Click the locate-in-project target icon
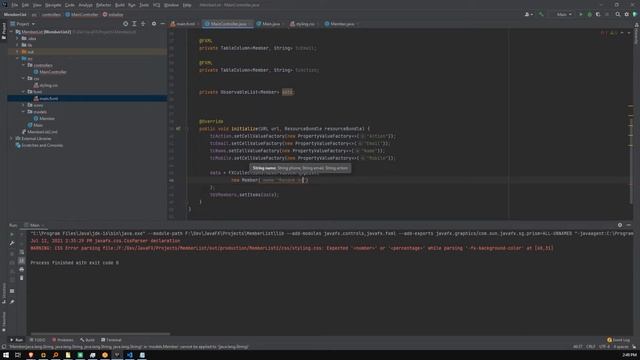 125,24
